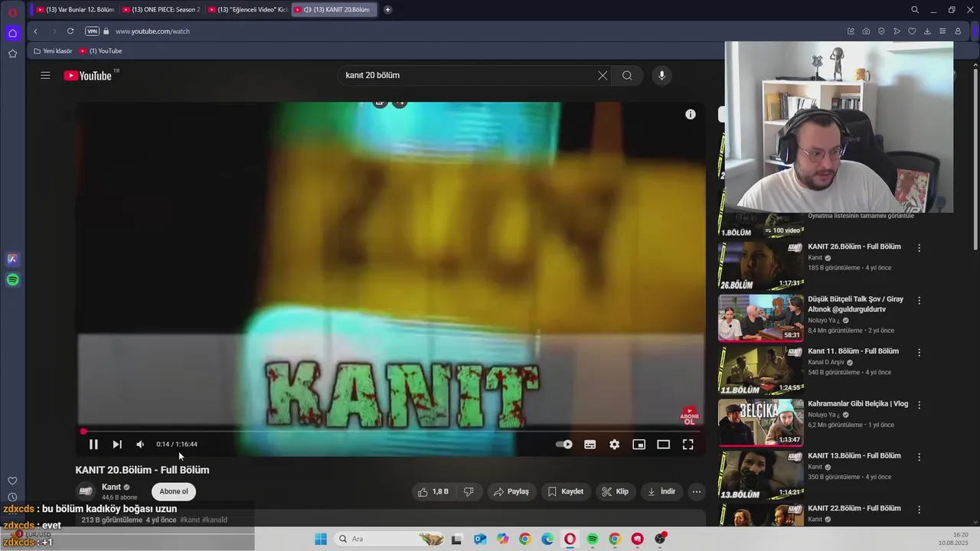The height and width of the screenshot is (551, 980).
Task: Open the Opera downloads icon
Action: point(927,31)
